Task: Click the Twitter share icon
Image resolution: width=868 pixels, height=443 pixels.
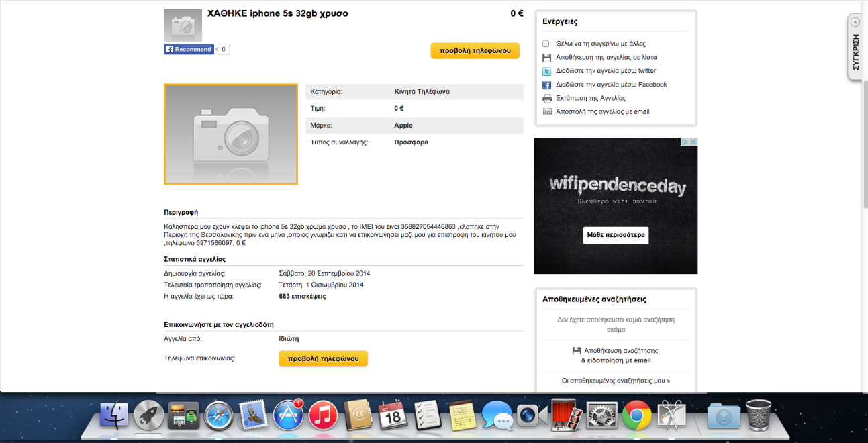Action: coord(547,71)
